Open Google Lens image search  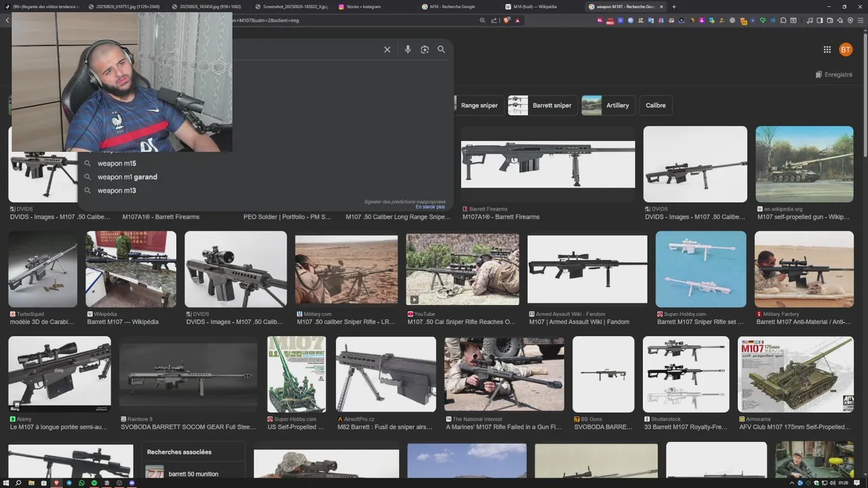click(x=425, y=49)
